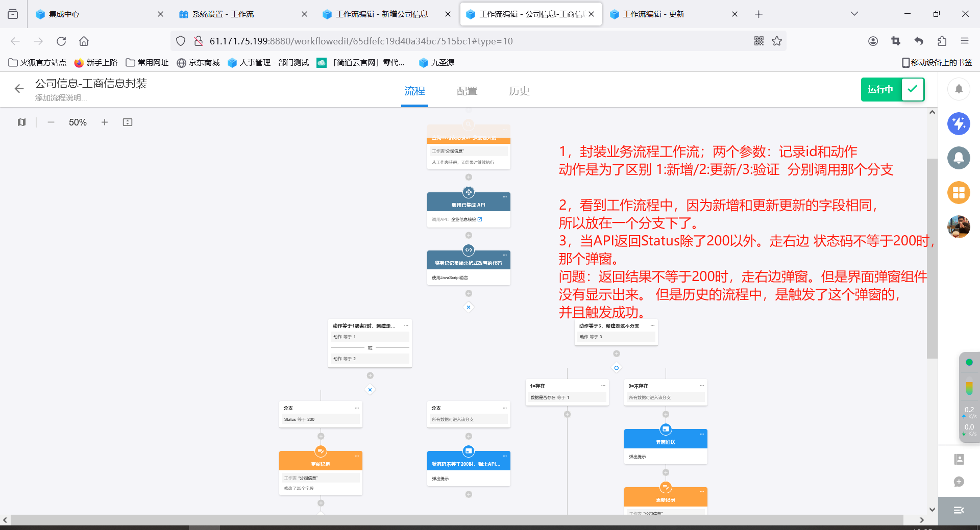Open the browser tab list dropdown chevron
980x530 pixels.
point(854,14)
